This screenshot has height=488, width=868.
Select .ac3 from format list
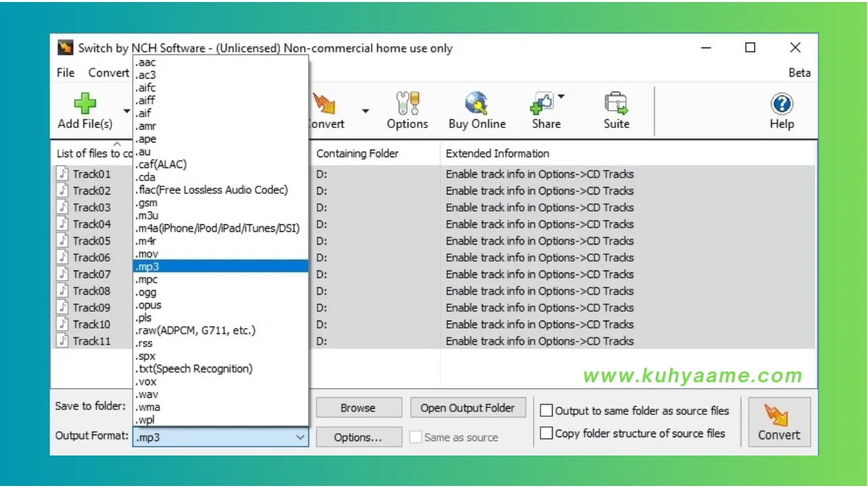[x=221, y=75]
